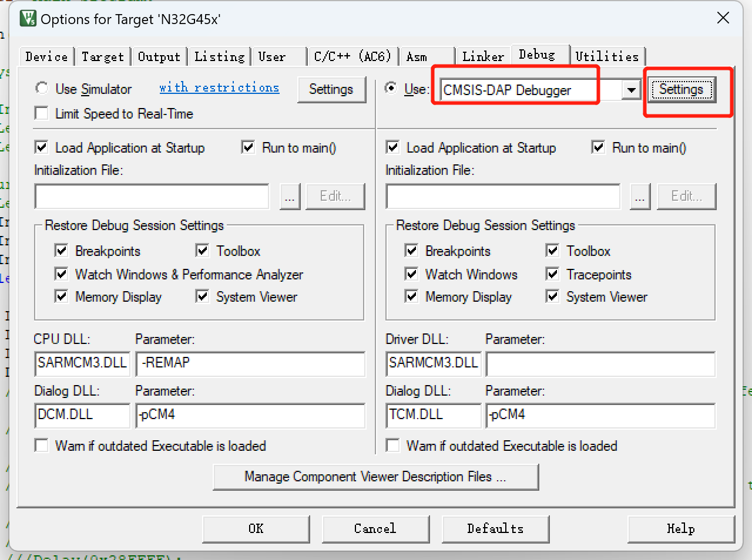Browse for simulator initialization file

(x=290, y=196)
